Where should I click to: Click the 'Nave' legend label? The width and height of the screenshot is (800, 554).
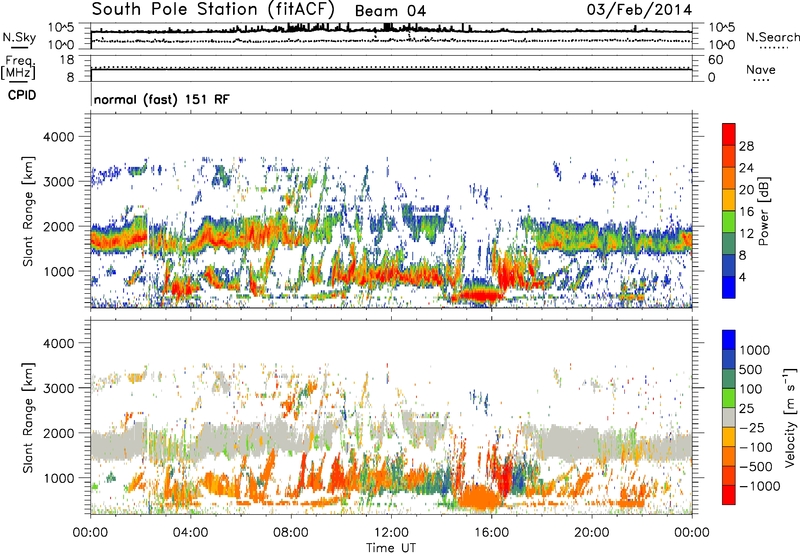coord(761,69)
